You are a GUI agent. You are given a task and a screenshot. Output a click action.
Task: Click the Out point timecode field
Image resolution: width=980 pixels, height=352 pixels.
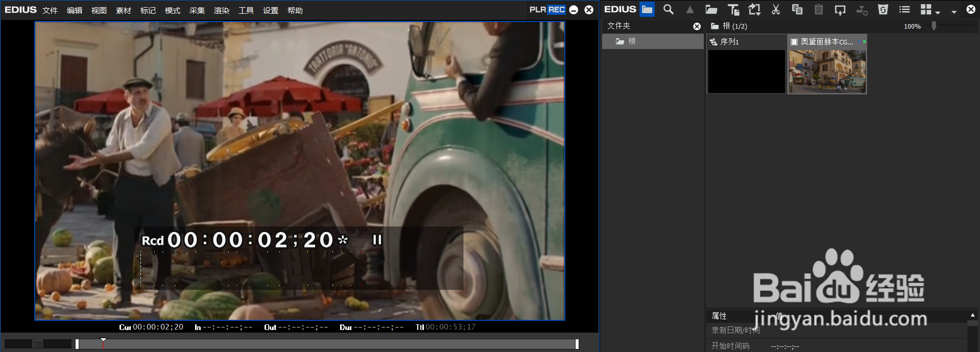point(296,327)
